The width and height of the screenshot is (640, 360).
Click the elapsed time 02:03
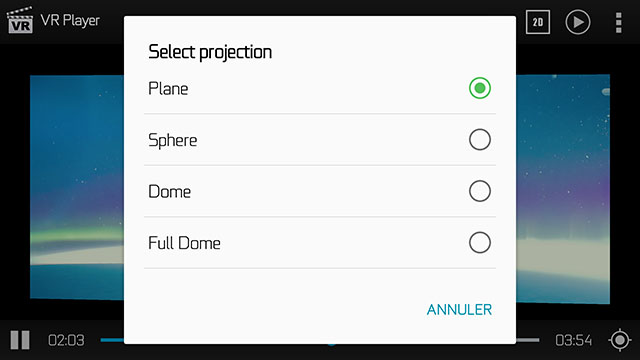(66, 340)
